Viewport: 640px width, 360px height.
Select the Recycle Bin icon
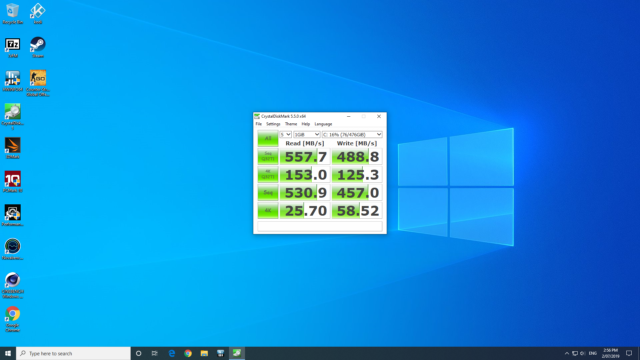pyautogui.click(x=13, y=14)
